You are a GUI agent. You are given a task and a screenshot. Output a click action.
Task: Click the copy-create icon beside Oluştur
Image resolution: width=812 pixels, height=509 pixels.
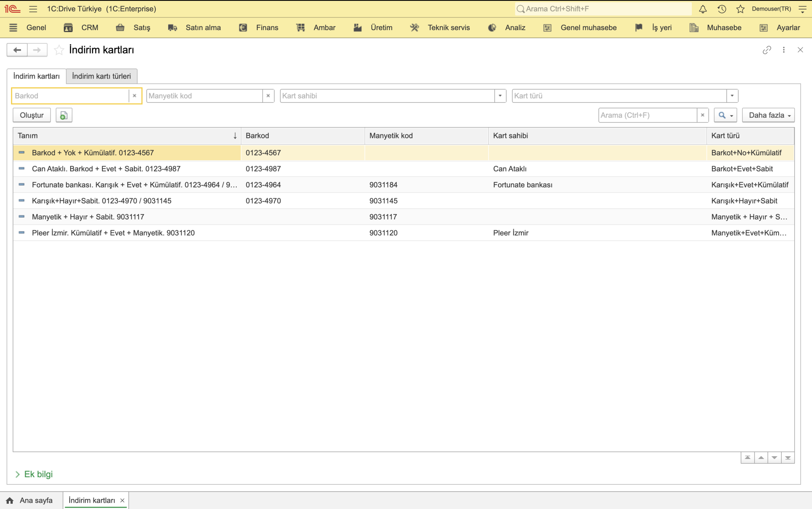(x=63, y=115)
